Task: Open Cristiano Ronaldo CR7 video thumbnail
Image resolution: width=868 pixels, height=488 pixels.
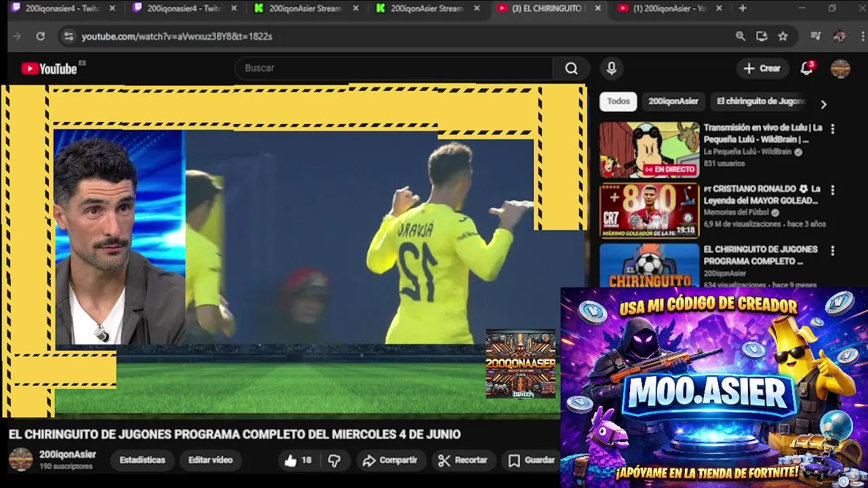Action: coord(649,211)
